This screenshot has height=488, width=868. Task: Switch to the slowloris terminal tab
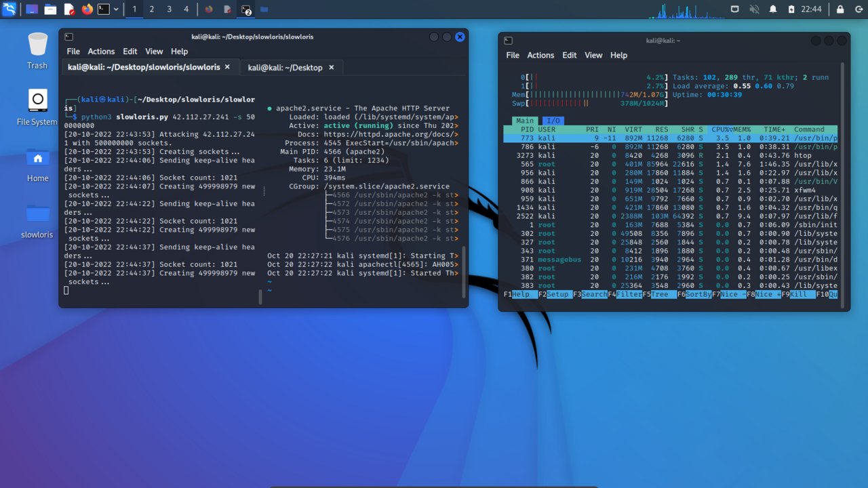150,67
